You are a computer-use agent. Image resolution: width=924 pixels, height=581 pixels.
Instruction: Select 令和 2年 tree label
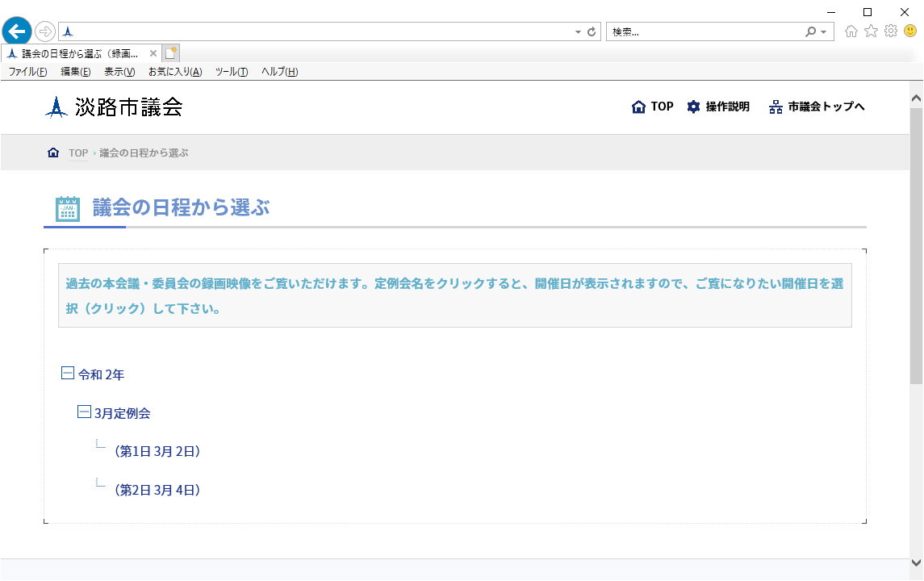coord(102,374)
